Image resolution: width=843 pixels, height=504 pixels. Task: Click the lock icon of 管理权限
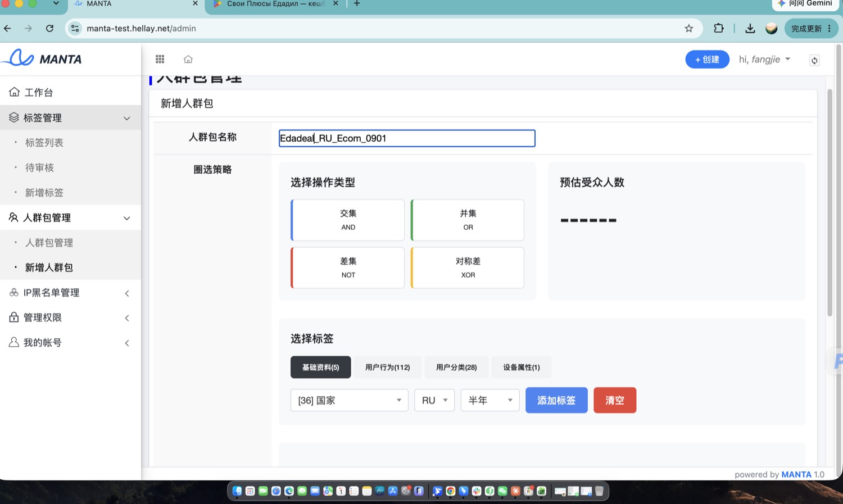pyautogui.click(x=14, y=317)
